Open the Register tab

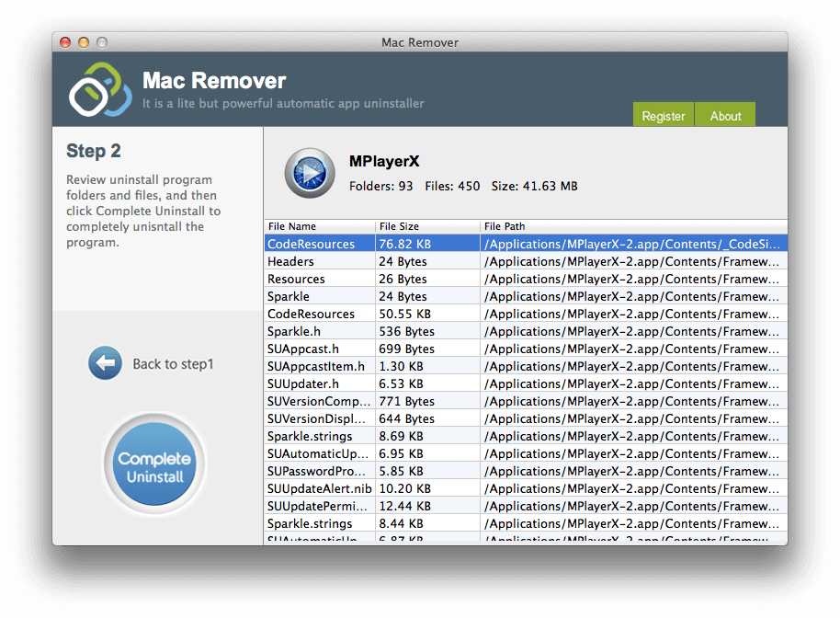[x=664, y=115]
